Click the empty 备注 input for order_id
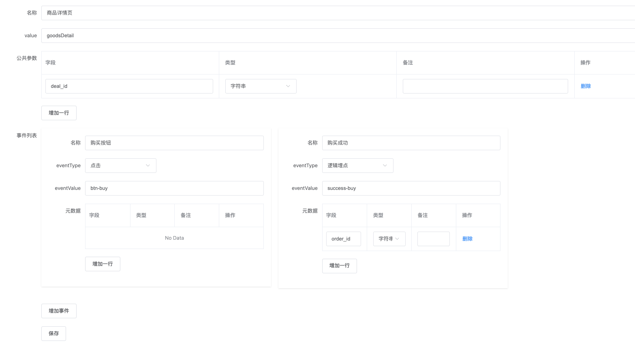 point(433,238)
